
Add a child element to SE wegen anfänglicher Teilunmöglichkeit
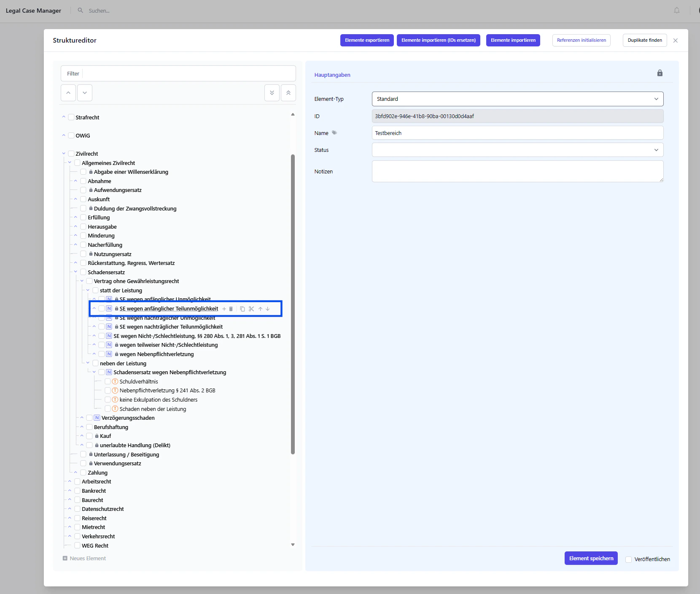(x=224, y=309)
